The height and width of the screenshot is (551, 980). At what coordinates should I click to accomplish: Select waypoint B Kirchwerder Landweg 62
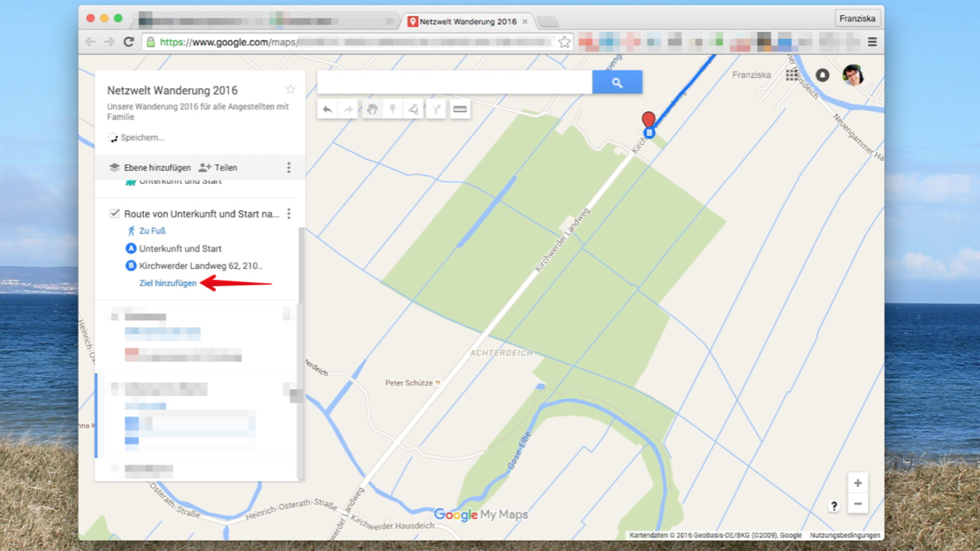[194, 266]
